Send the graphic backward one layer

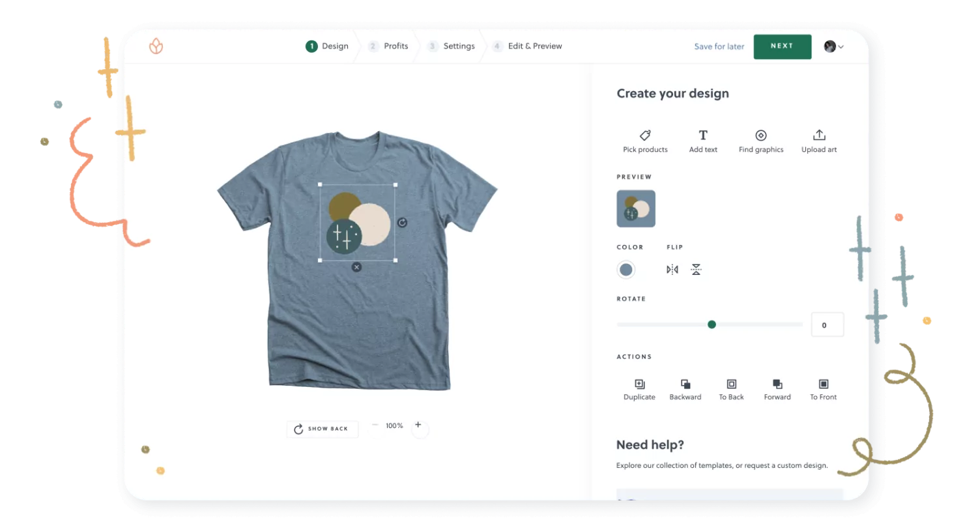(x=685, y=384)
